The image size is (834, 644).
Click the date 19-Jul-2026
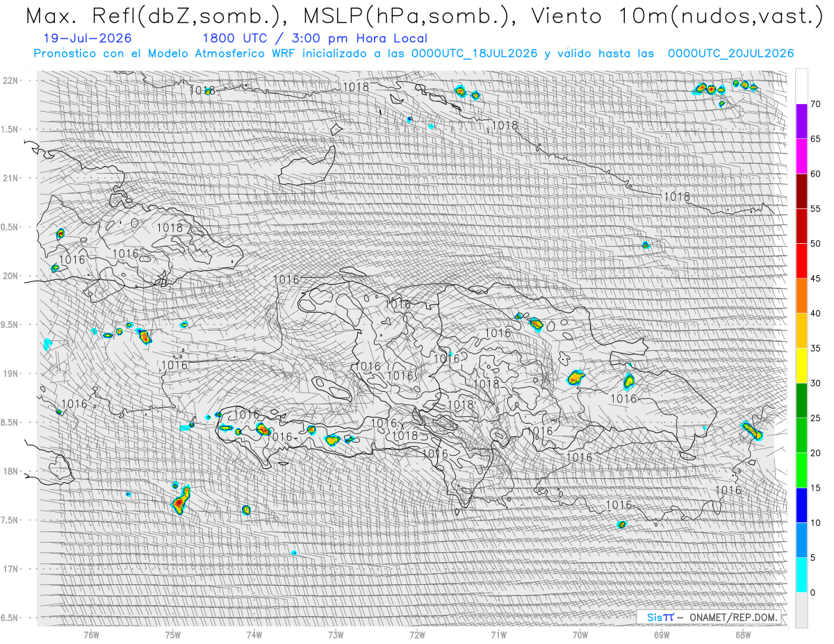[86, 38]
